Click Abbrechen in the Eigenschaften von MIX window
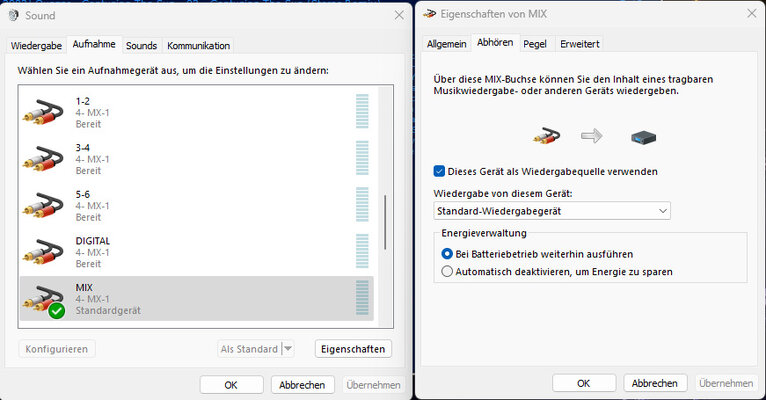Screen dimensions: 766x400 tap(655, 383)
